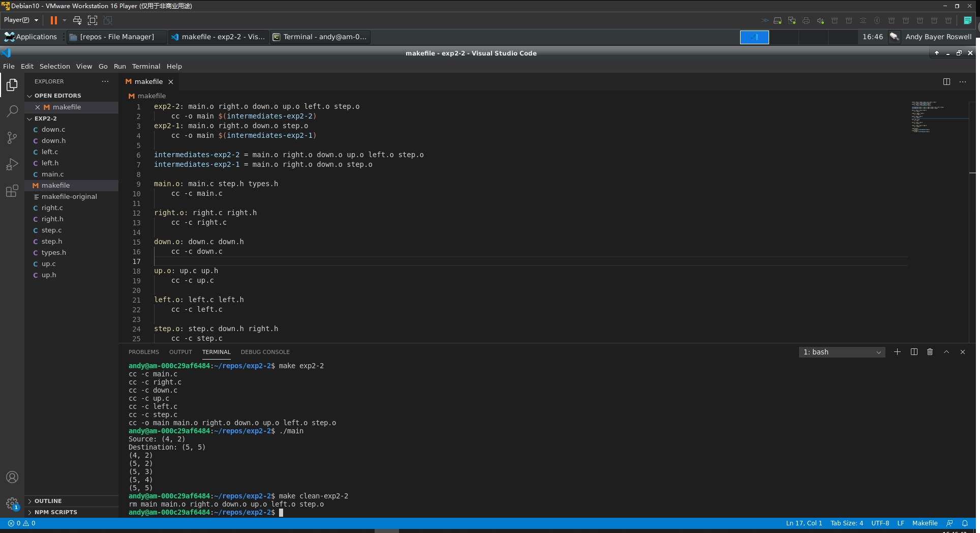980x533 pixels.
Task: Maximize the panel size with chevron up
Action: tap(946, 352)
